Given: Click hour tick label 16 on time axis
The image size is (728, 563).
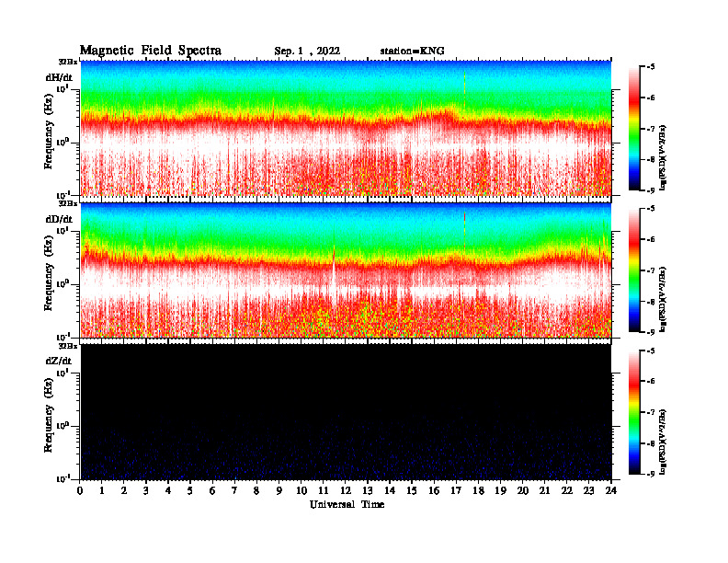Looking at the screenshot, I should point(434,490).
